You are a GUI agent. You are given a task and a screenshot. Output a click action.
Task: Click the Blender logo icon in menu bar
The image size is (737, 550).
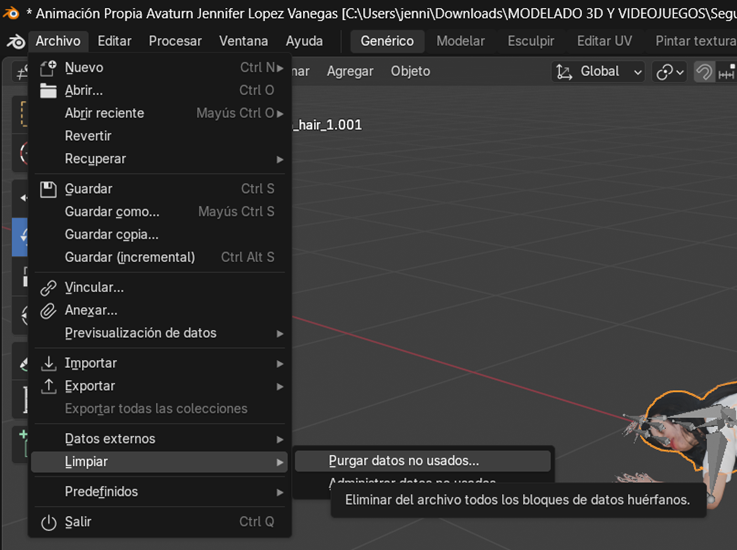(x=16, y=41)
